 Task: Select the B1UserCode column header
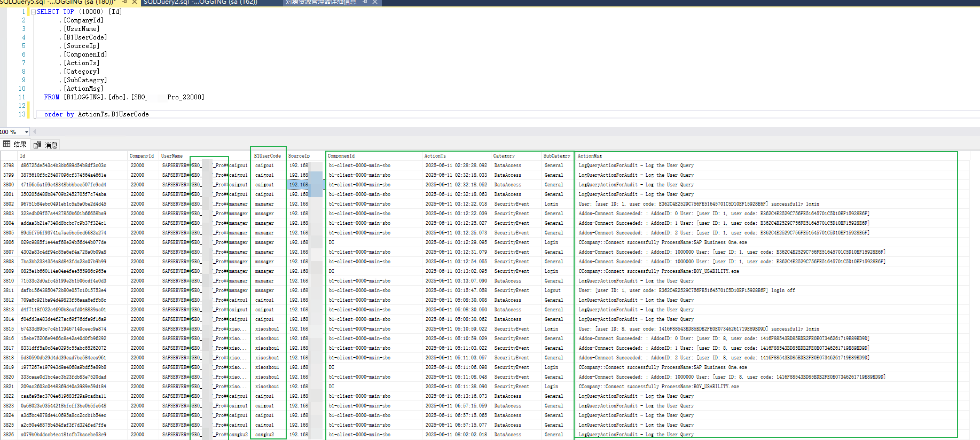(x=268, y=156)
